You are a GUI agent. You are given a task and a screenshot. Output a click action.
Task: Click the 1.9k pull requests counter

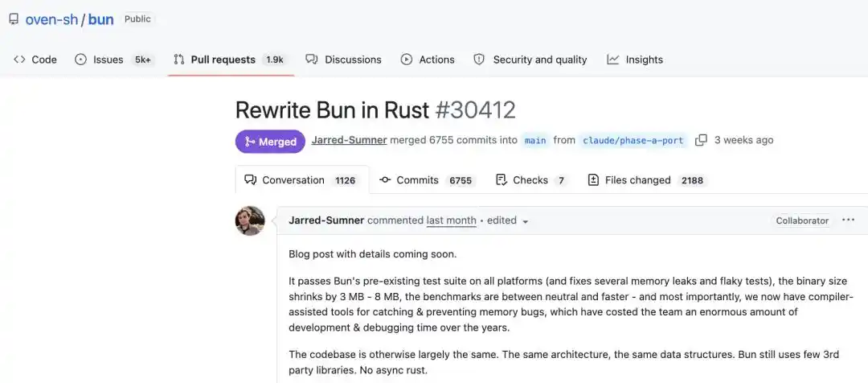[x=275, y=60]
